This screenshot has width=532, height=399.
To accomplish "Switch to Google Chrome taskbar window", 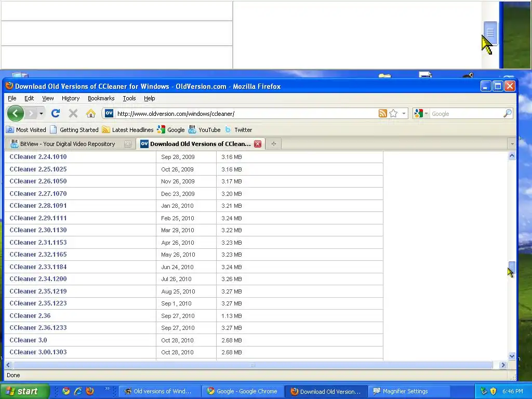I will (x=243, y=391).
